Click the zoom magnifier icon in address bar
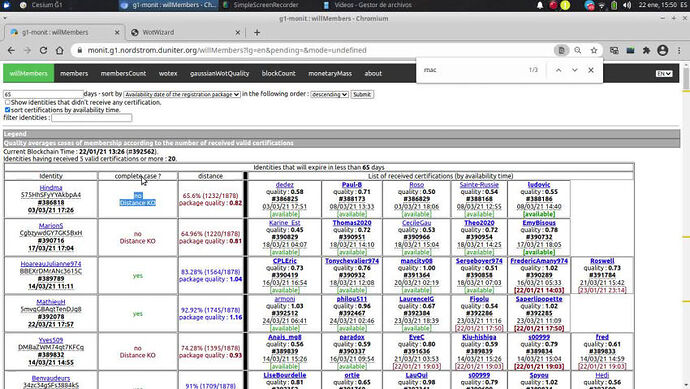 pyautogui.click(x=578, y=51)
